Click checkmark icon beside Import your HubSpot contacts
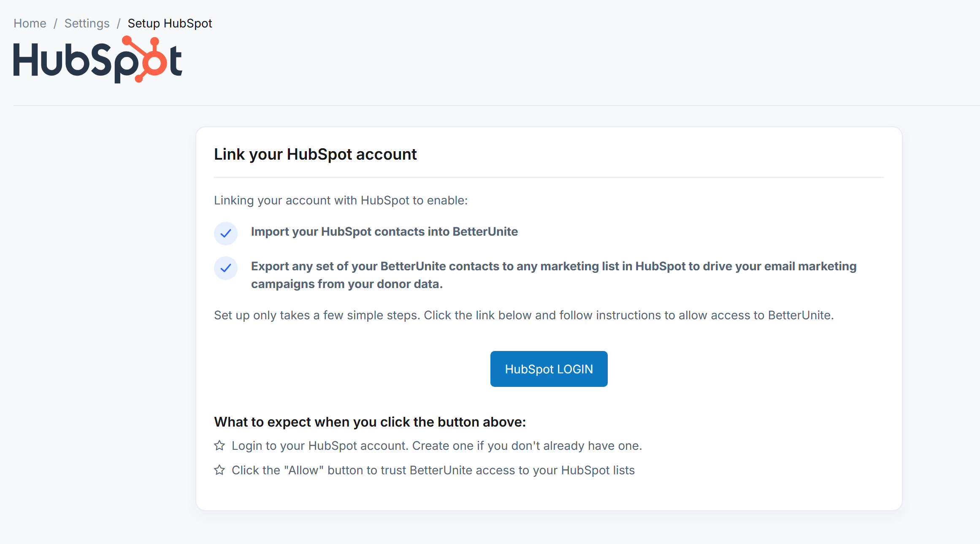The image size is (980, 544). coord(226,233)
